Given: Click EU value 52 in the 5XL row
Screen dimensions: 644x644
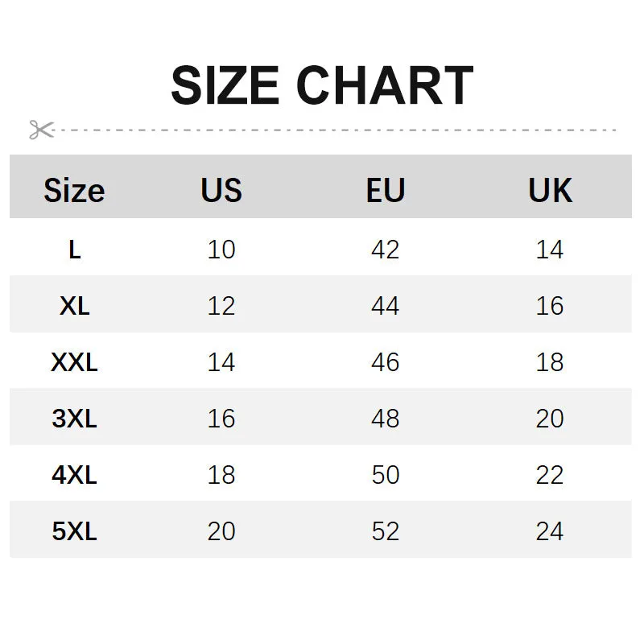Looking at the screenshot, I should click(x=386, y=531).
